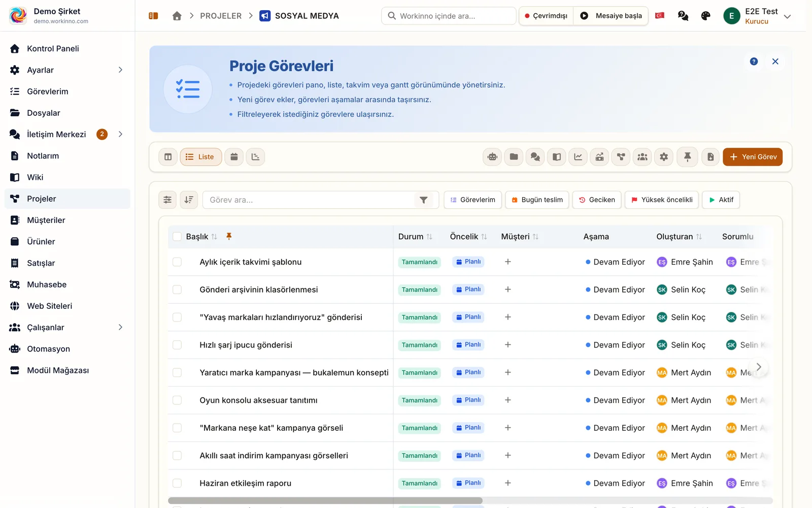Click the funnel filter icon in search box

[424, 200]
